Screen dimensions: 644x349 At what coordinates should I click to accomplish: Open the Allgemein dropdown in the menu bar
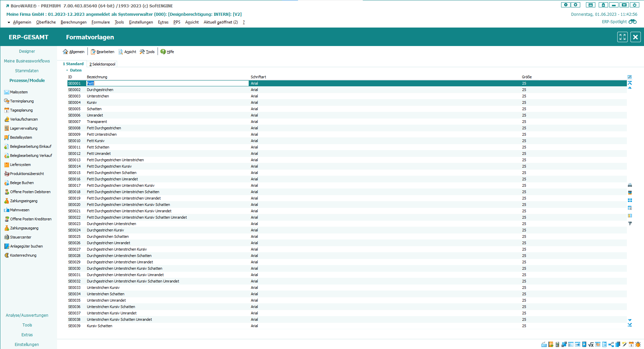coord(19,22)
